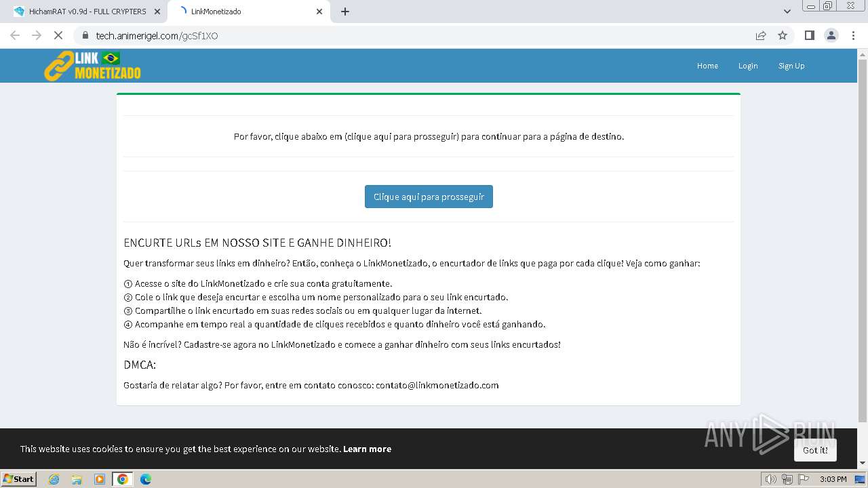Viewport: 868px width, 488px height.
Task: Open Learn more cookie link
Action: pyautogui.click(x=367, y=449)
